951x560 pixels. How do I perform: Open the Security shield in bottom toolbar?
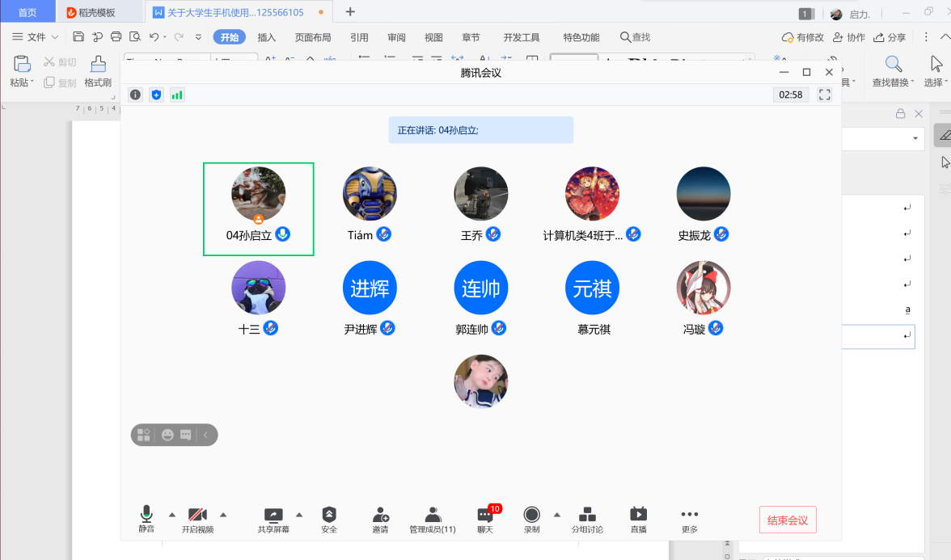329,519
